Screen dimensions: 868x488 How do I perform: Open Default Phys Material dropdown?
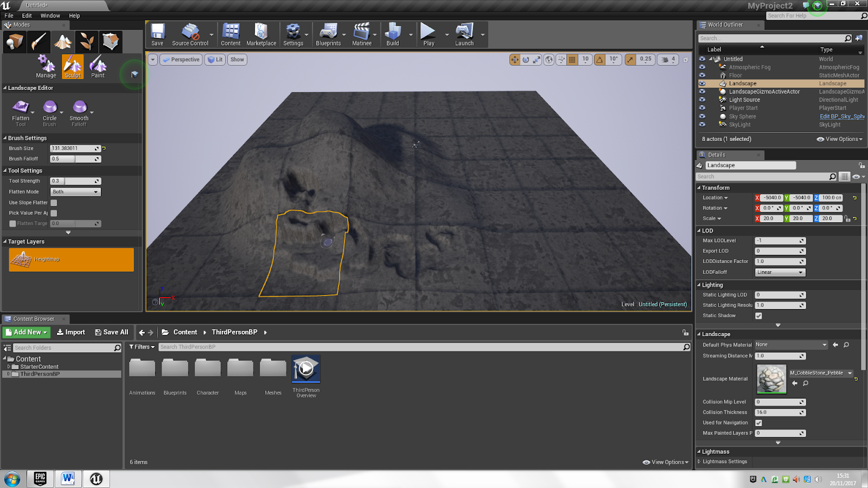coord(792,345)
